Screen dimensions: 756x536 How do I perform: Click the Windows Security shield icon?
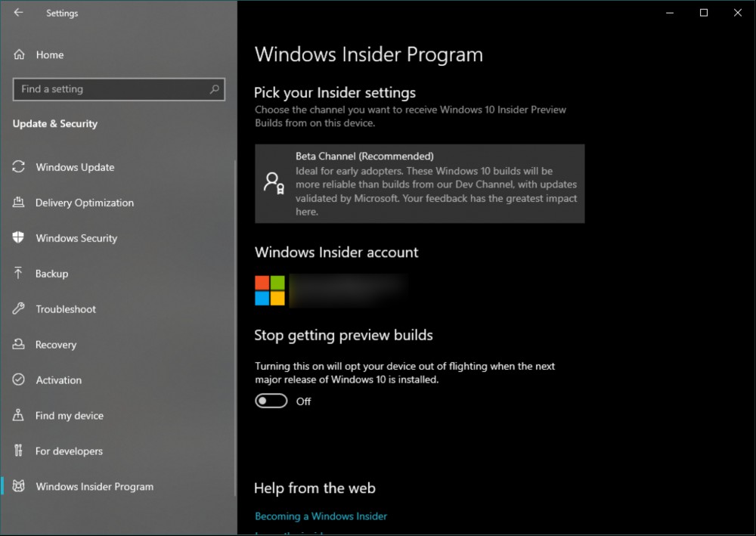click(x=18, y=237)
